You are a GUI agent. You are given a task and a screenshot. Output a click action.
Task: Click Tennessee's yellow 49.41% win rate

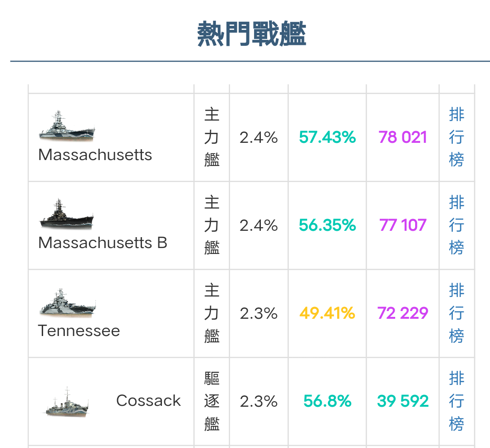click(x=327, y=313)
